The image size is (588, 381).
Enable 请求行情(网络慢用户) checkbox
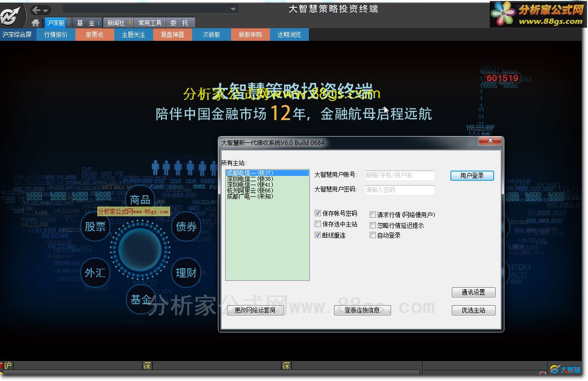373,214
